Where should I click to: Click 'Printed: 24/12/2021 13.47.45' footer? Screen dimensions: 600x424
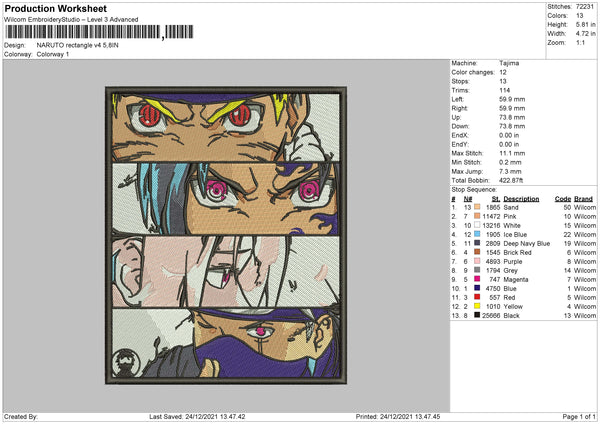pos(398,416)
